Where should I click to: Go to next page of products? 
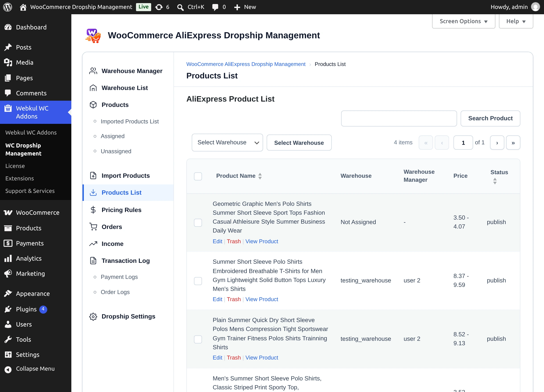(497, 143)
